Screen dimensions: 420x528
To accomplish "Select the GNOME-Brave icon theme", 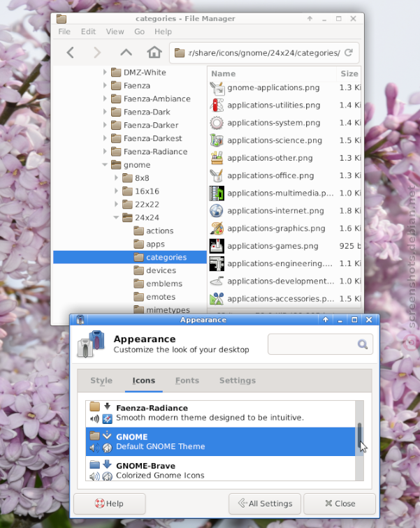I will (221, 469).
